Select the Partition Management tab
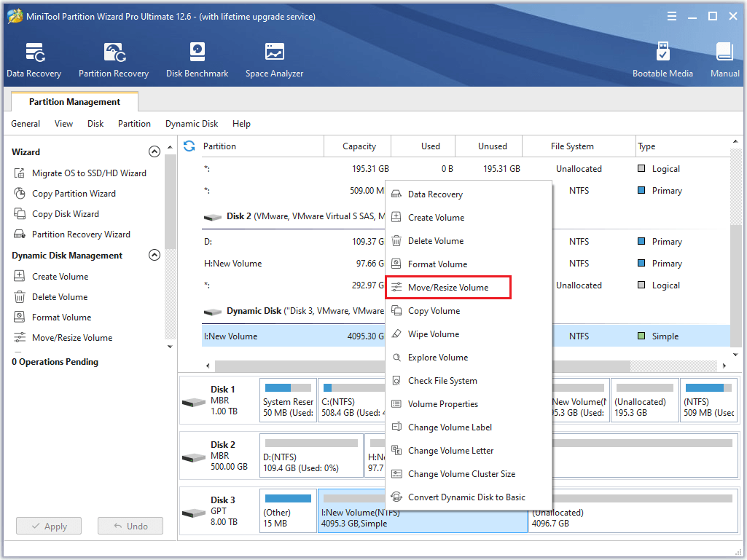 coord(74,102)
